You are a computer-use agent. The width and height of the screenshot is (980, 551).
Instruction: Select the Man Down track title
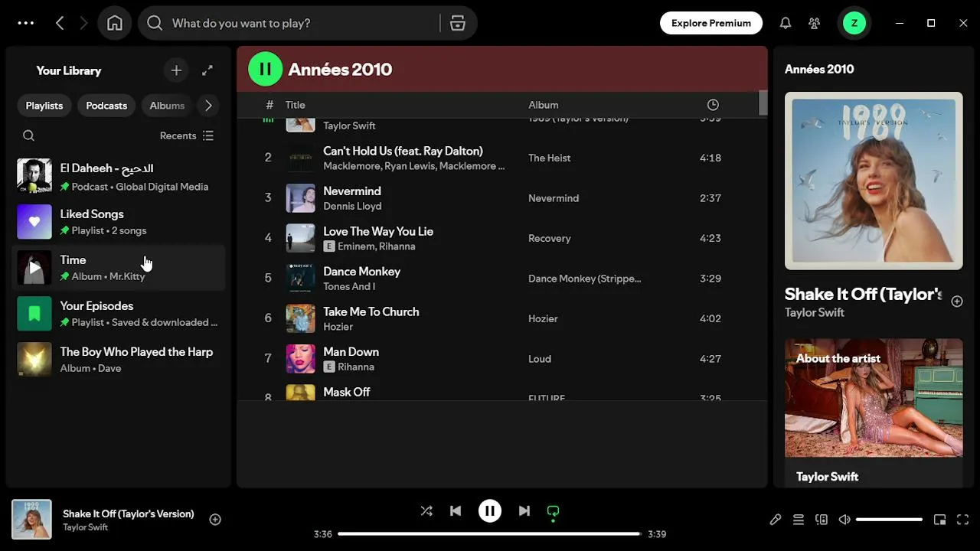pos(351,352)
